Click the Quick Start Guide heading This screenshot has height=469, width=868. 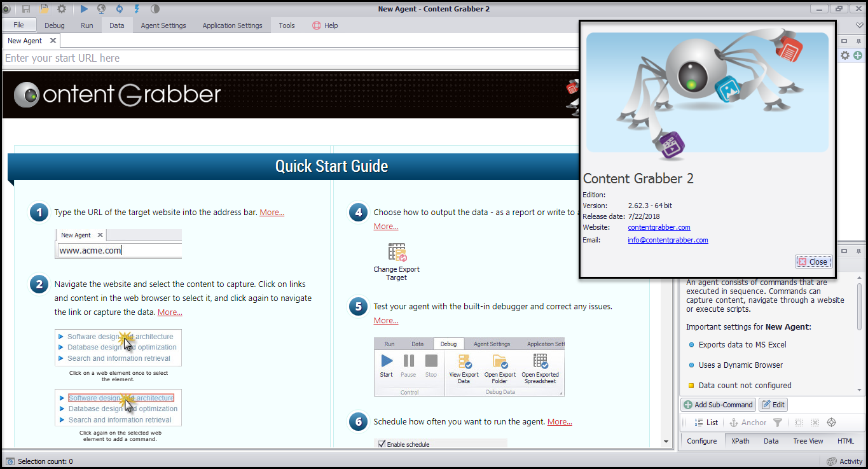pyautogui.click(x=331, y=166)
